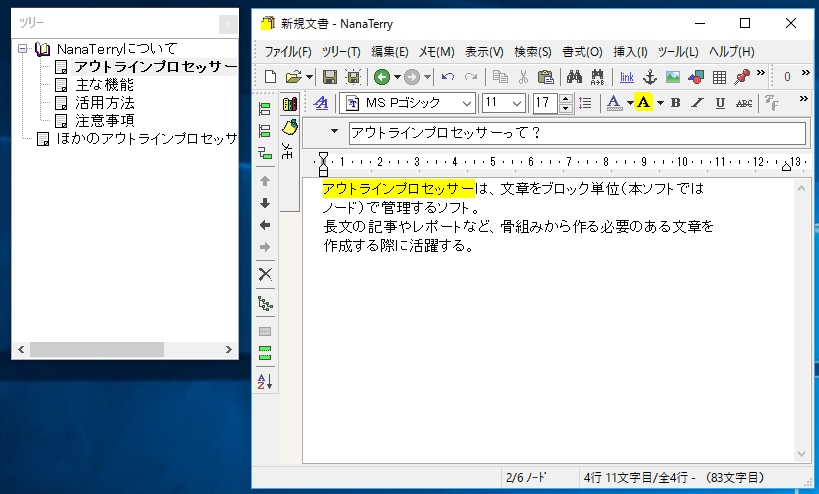Insert a shape object with the shapes icon
This screenshot has width=819, height=494.
[x=696, y=77]
